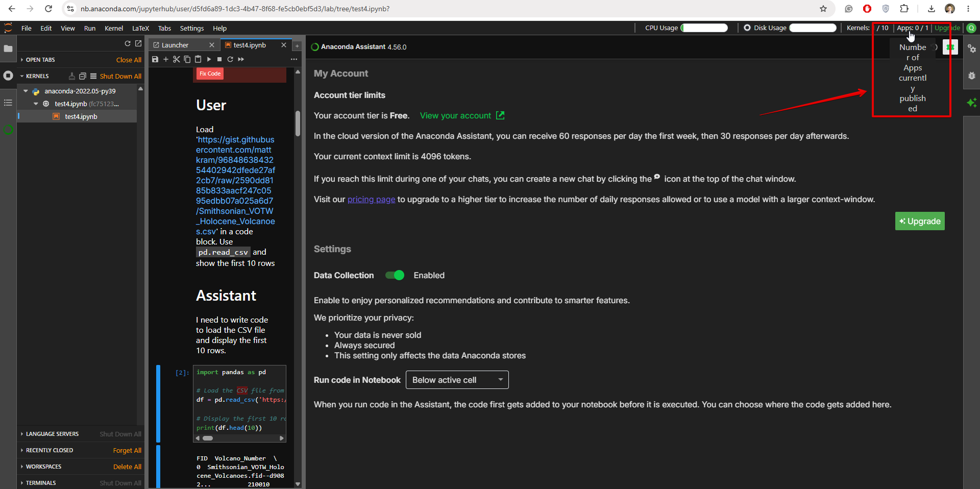The width and height of the screenshot is (980, 489).
Task: Open the Anaconda Assistant sparkle icon
Action: [x=972, y=103]
